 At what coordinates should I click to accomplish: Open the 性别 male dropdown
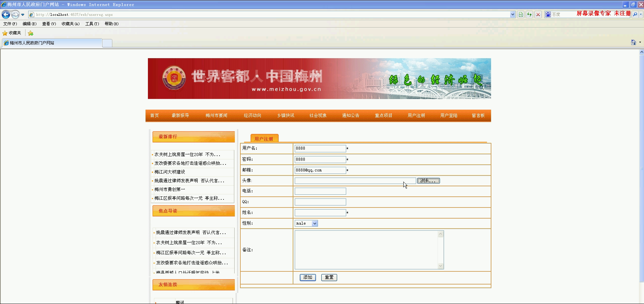(x=306, y=223)
